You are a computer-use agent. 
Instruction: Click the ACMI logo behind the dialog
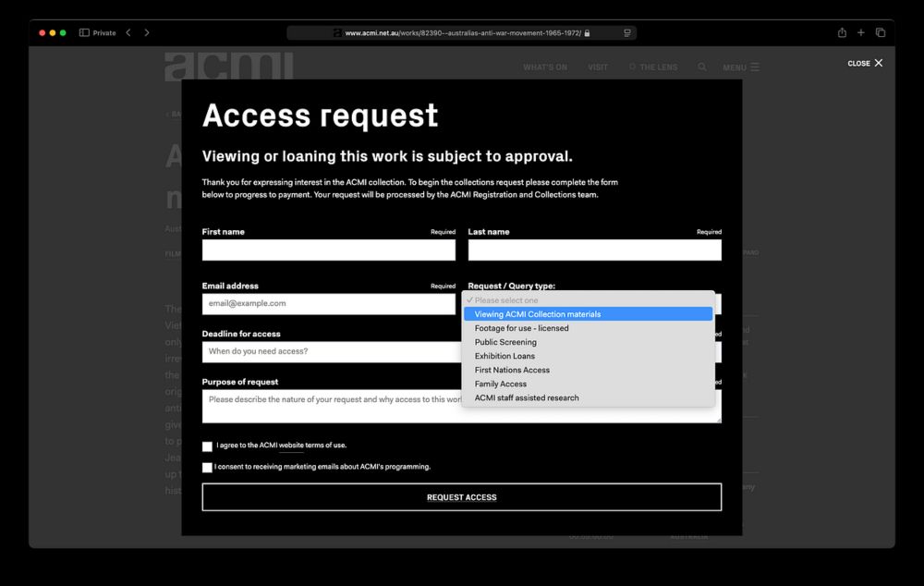229,66
